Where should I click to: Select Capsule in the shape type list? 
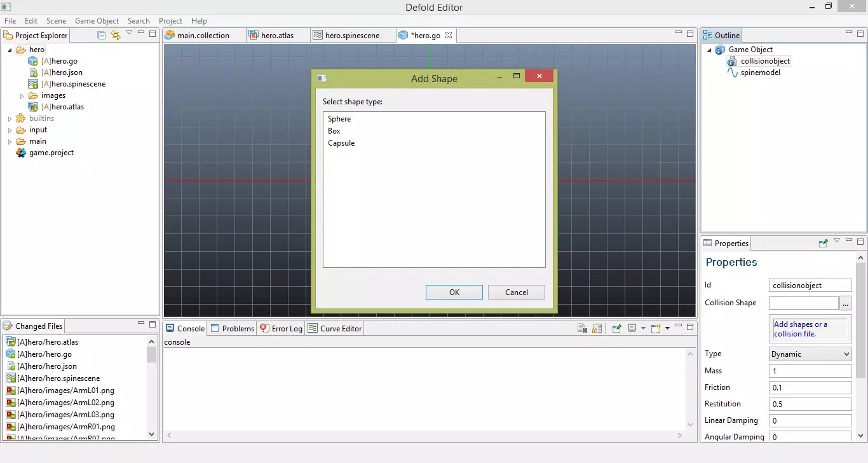341,143
